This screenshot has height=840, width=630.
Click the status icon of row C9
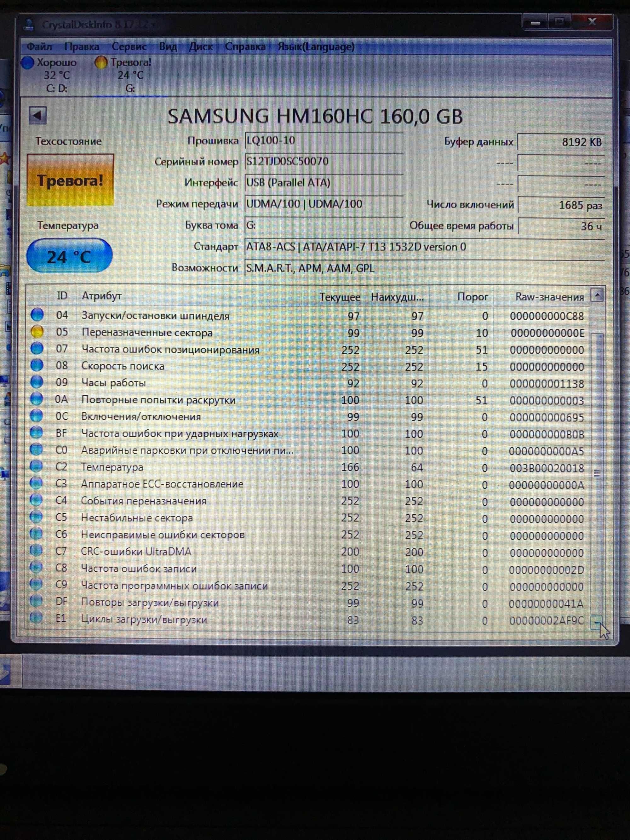tap(36, 584)
